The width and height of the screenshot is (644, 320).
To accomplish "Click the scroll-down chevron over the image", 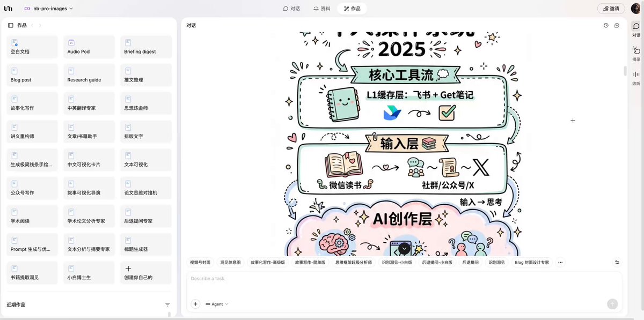I will 404,248.
